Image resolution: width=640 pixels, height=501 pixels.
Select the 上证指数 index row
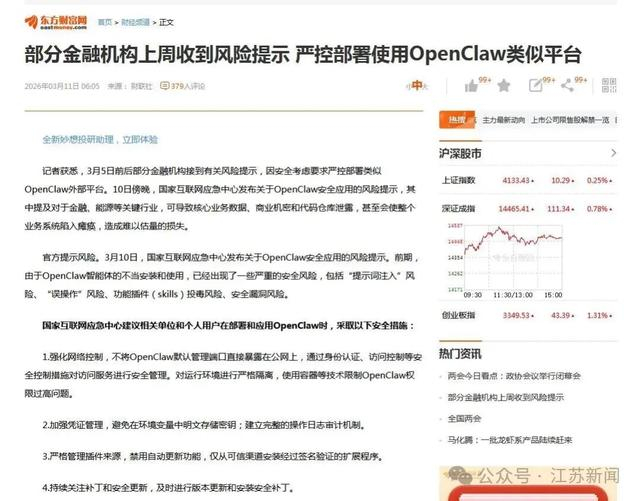[x=528, y=180]
